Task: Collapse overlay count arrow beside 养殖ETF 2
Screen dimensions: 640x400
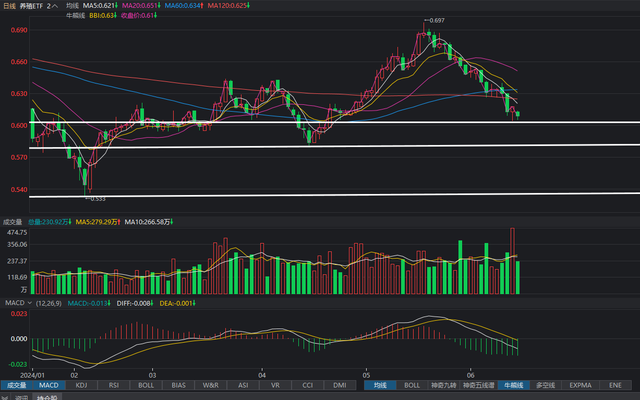Action: pos(55,6)
